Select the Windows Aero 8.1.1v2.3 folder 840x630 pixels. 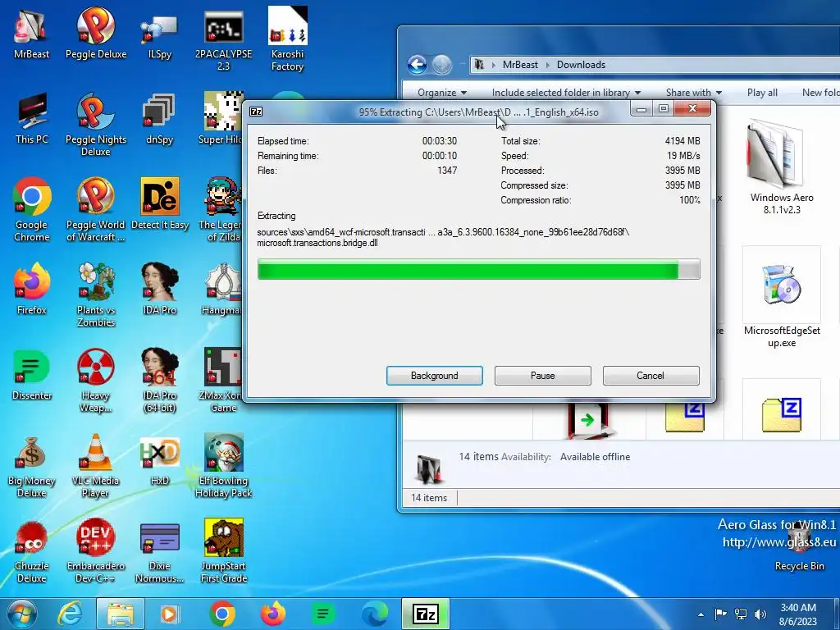coord(782,167)
